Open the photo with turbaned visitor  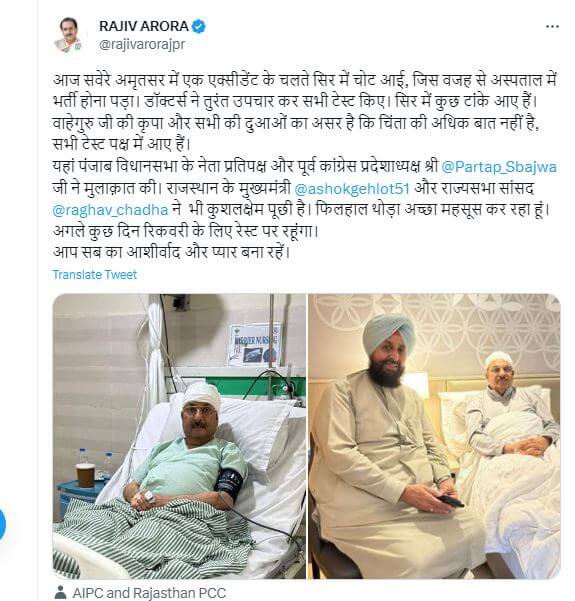click(x=435, y=436)
